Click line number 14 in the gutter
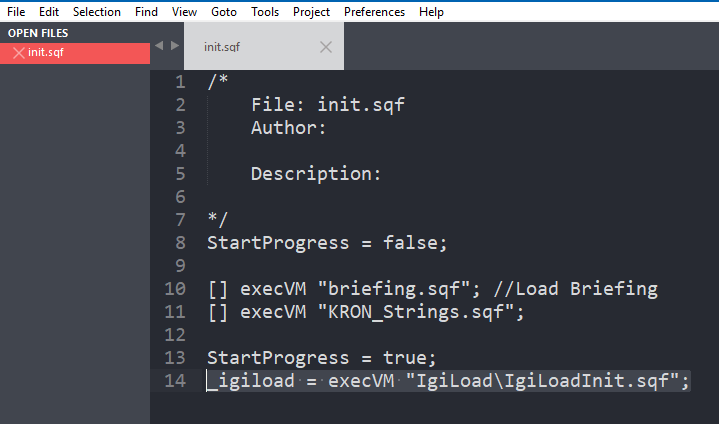 pos(175,381)
